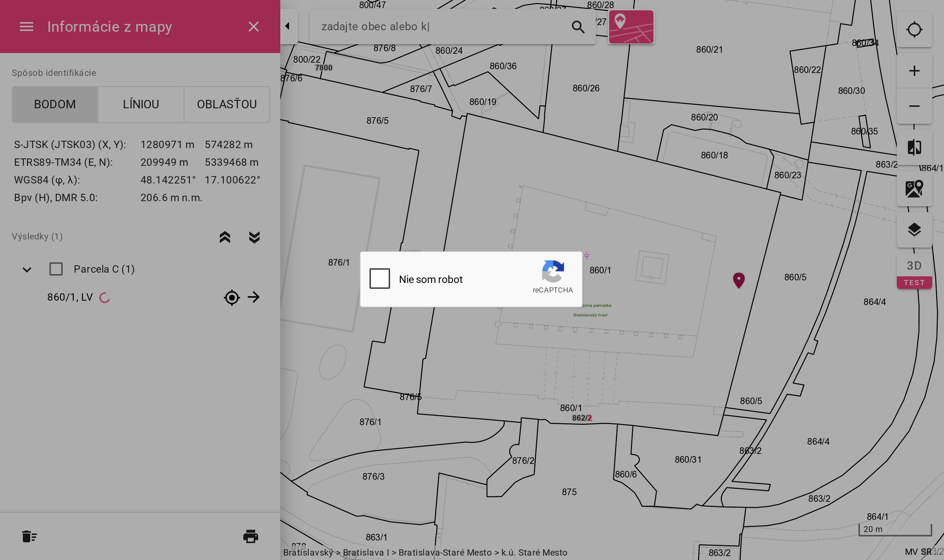Select OBLASŤOU identification mode

(226, 104)
